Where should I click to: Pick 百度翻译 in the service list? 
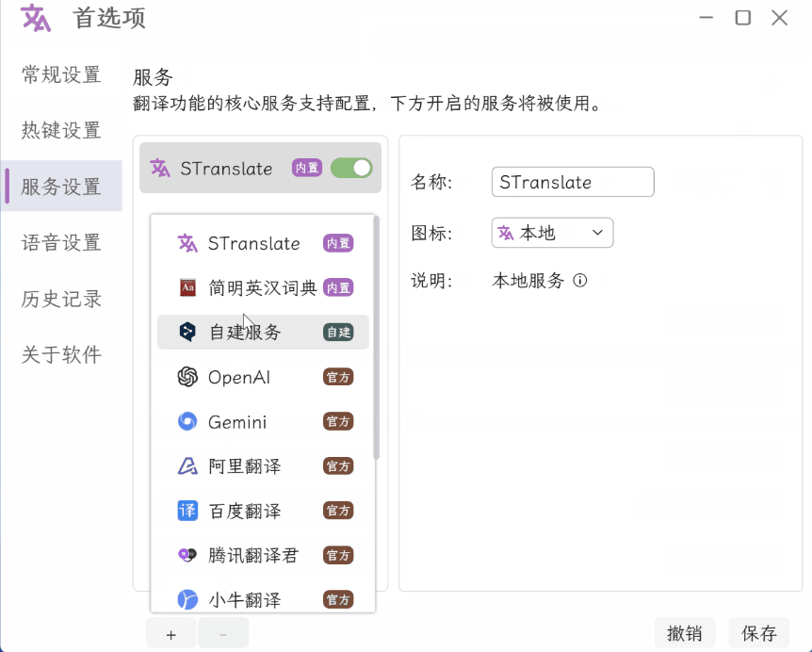[x=263, y=511]
